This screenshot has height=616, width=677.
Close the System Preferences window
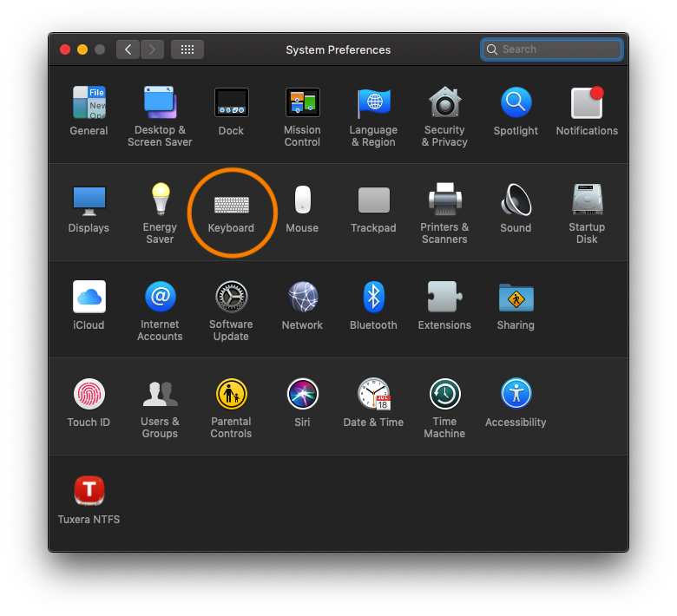(x=65, y=49)
